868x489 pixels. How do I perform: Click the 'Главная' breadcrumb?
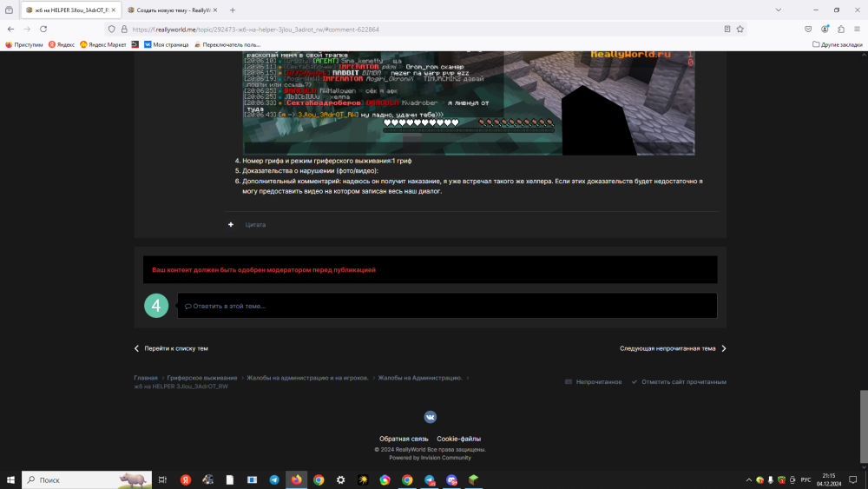click(x=146, y=378)
